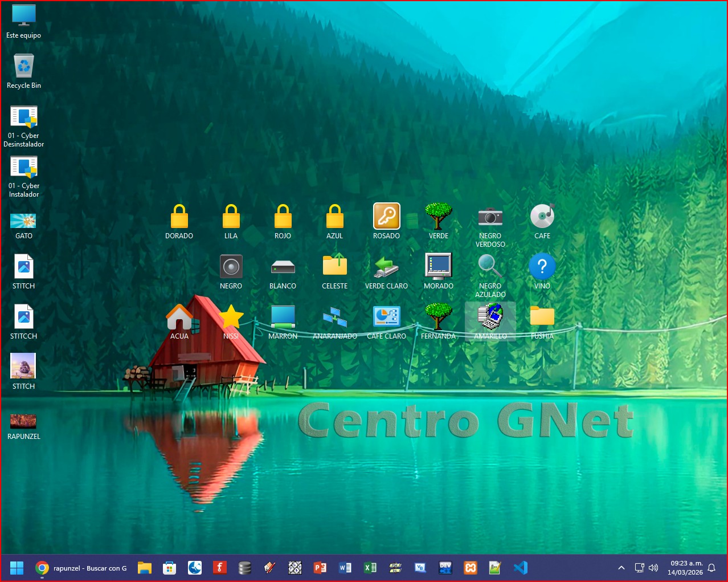Screen dimensions: 728x582
Task: Select the DORADO padlock icon
Action: click(x=179, y=217)
